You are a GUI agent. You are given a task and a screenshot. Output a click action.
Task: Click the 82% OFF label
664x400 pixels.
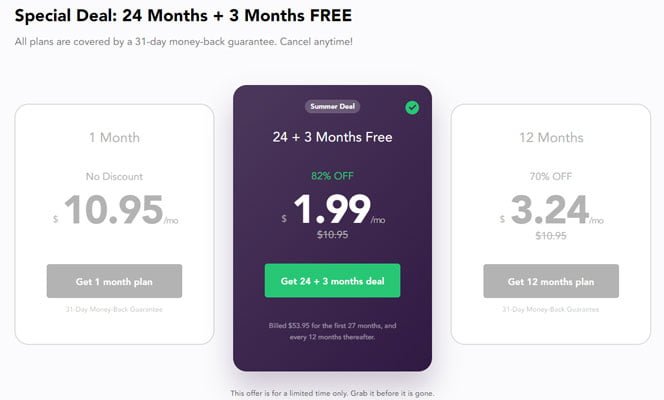[332, 176]
